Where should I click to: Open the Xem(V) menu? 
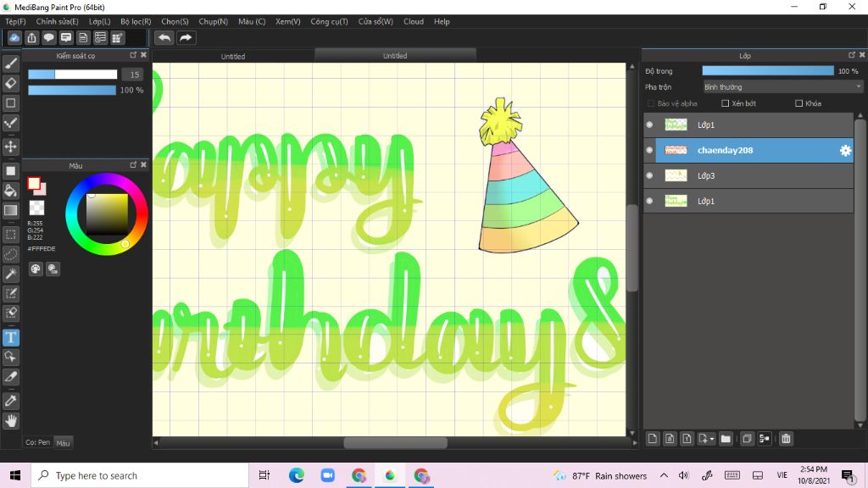pos(288,21)
